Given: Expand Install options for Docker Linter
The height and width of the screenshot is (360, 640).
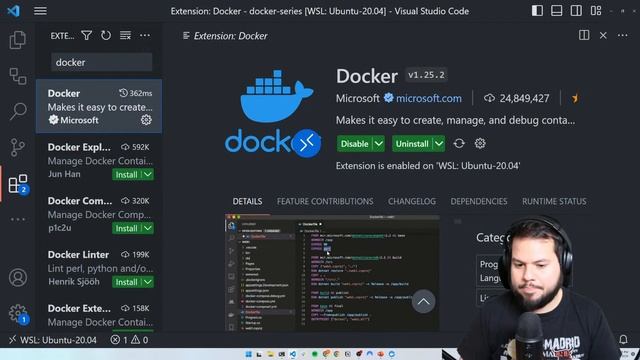Looking at the screenshot, I should [x=148, y=282].
